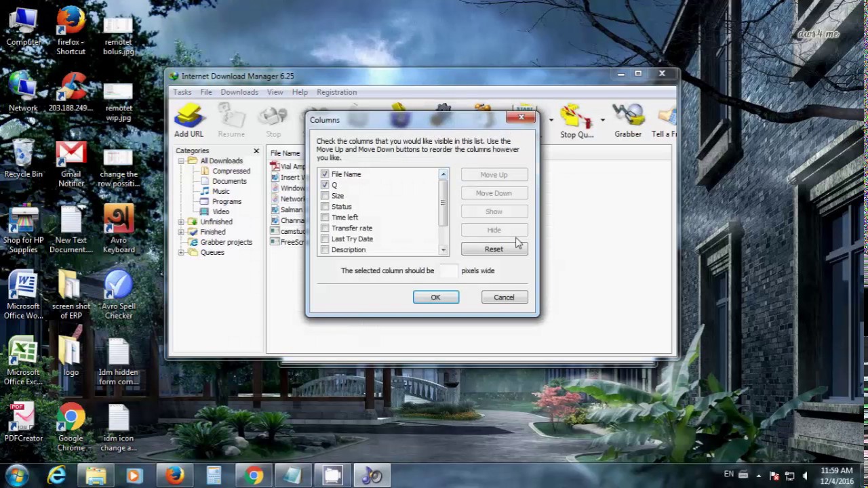The image size is (868, 488).
Task: Click the greyed Resume toolbar icon
Action: click(x=231, y=121)
